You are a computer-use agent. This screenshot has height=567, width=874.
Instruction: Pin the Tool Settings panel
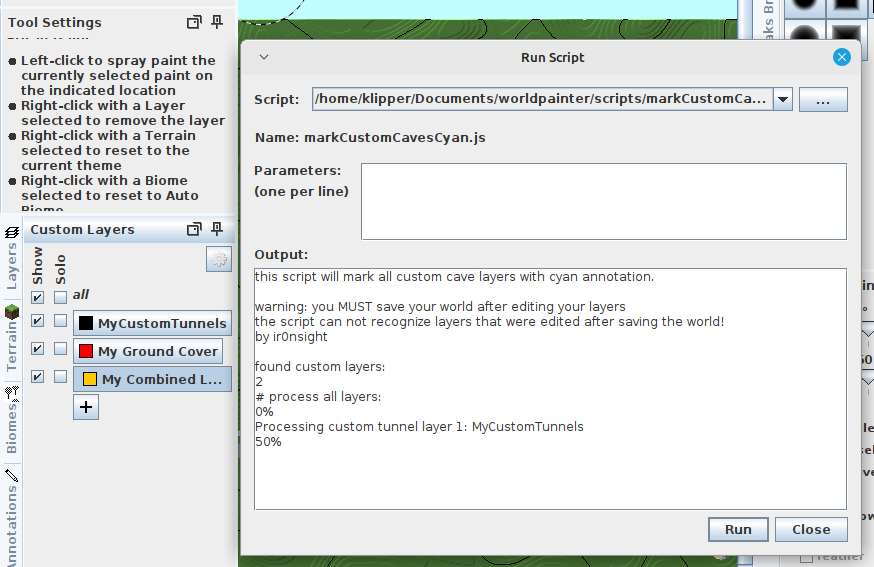point(217,22)
